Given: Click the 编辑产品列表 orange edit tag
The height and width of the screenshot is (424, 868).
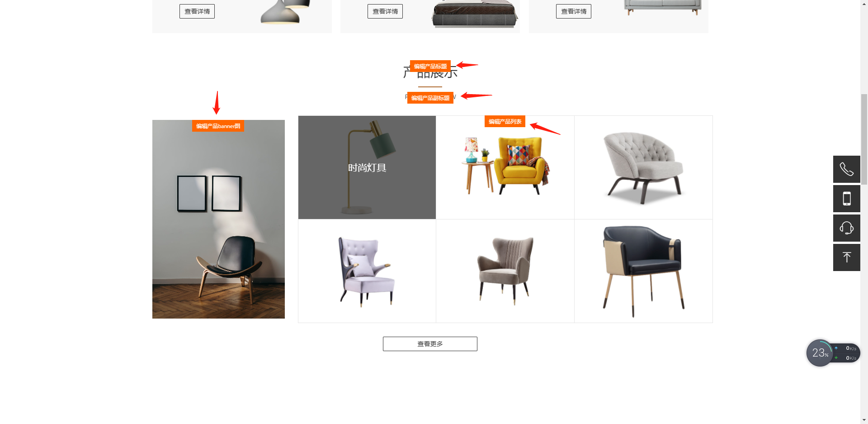Looking at the screenshot, I should coord(505,121).
